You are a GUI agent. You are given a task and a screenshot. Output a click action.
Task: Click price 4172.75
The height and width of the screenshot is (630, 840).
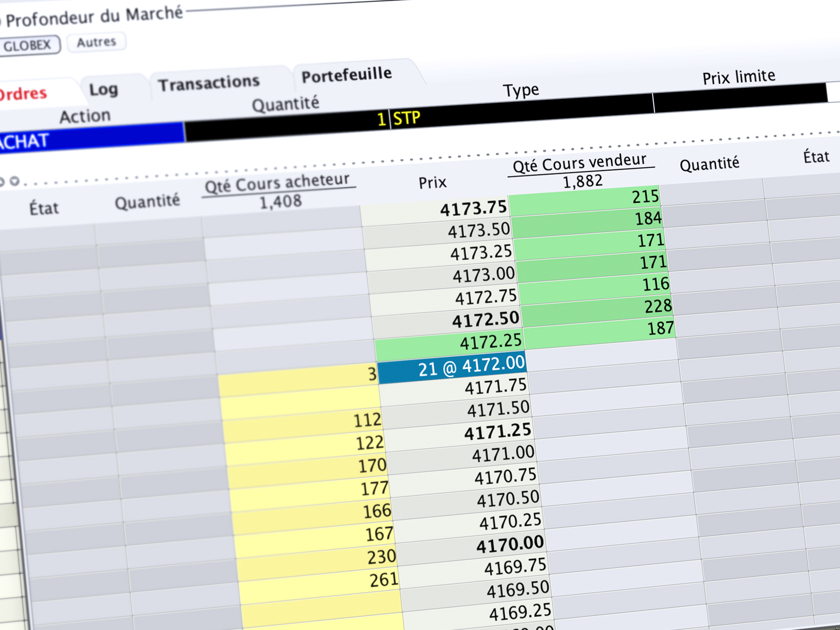(x=486, y=297)
